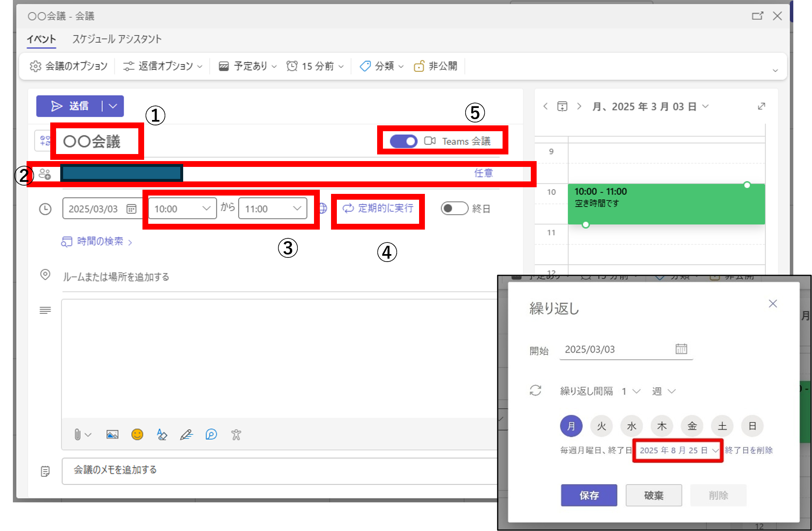Image resolution: width=812 pixels, height=531 pixels.
Task: Insert picture using the image icon
Action: [x=112, y=435]
